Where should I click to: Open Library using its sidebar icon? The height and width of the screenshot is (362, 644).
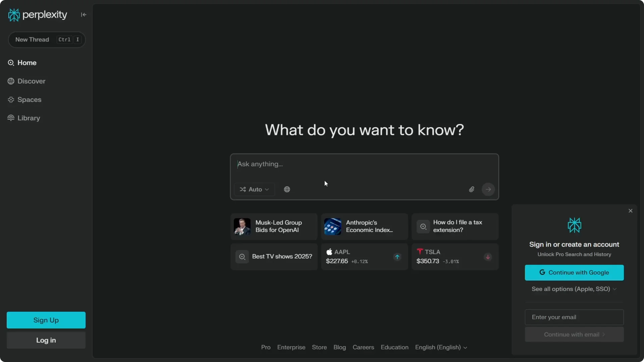(x=11, y=118)
